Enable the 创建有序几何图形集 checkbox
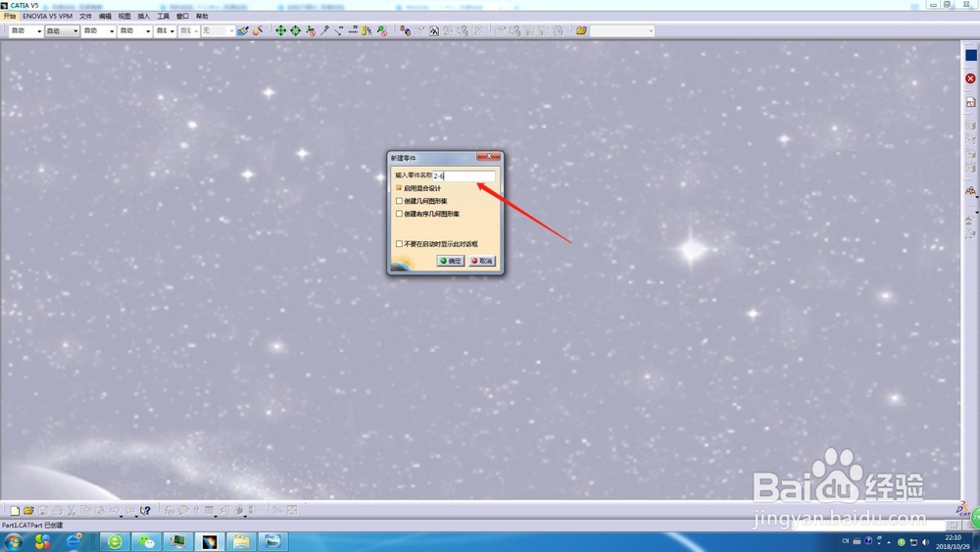 [x=399, y=214]
